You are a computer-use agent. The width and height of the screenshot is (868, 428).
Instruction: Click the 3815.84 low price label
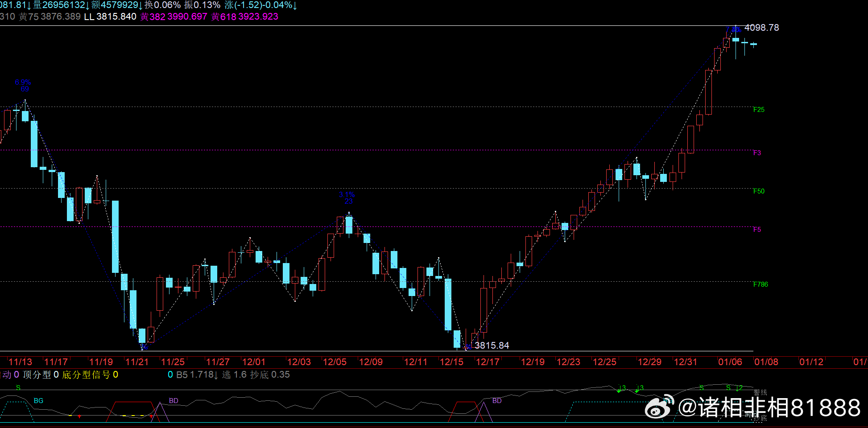click(492, 346)
